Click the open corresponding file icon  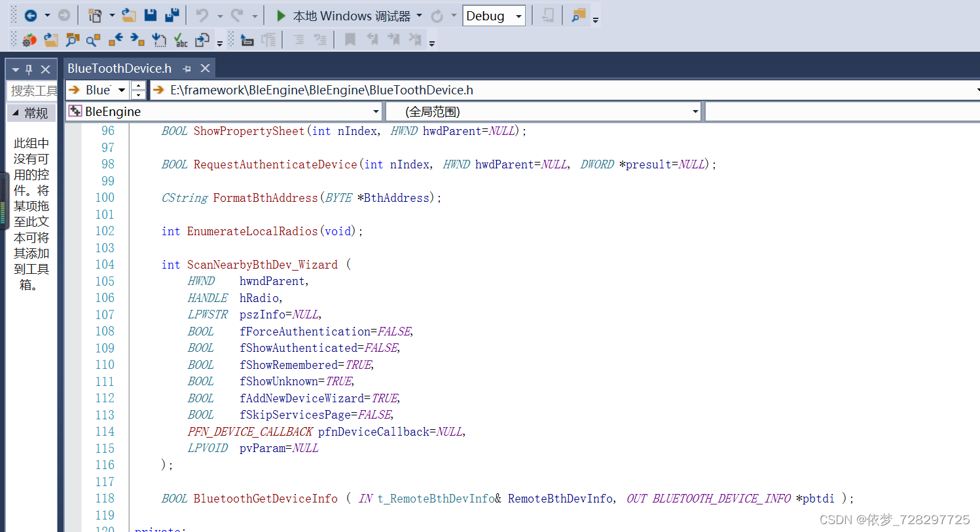point(203,40)
